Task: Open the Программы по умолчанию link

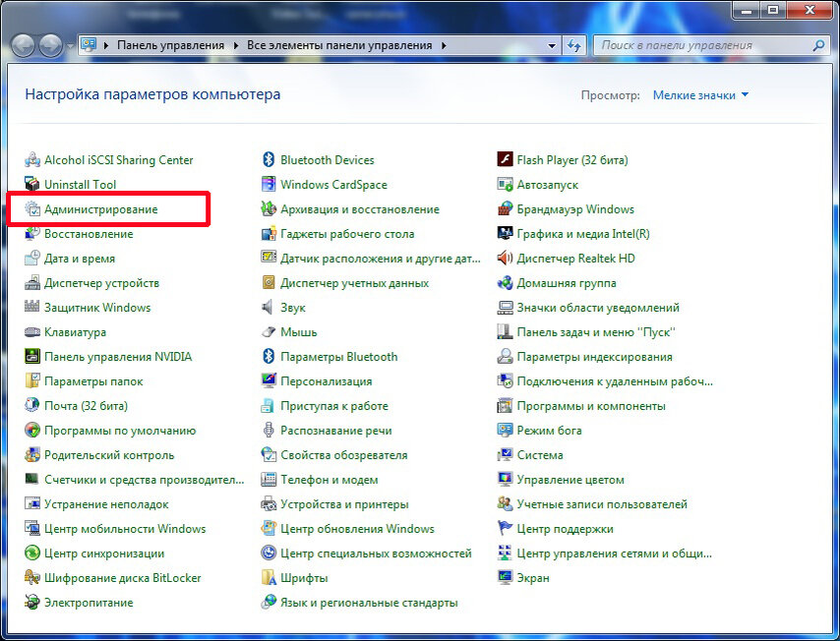Action: [x=120, y=431]
